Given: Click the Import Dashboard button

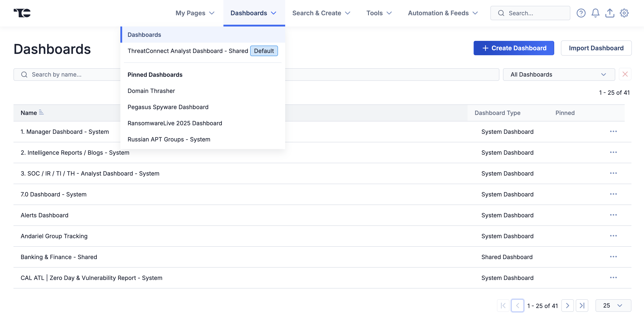Looking at the screenshot, I should point(596,48).
